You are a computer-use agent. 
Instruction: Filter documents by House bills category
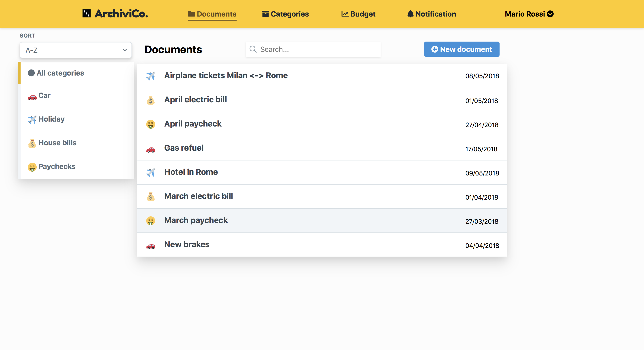[x=57, y=143]
